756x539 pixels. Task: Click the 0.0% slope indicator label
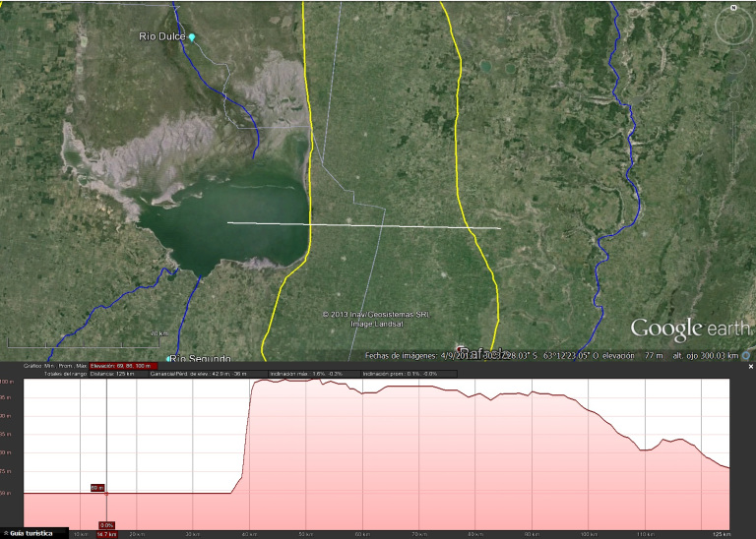pos(106,524)
